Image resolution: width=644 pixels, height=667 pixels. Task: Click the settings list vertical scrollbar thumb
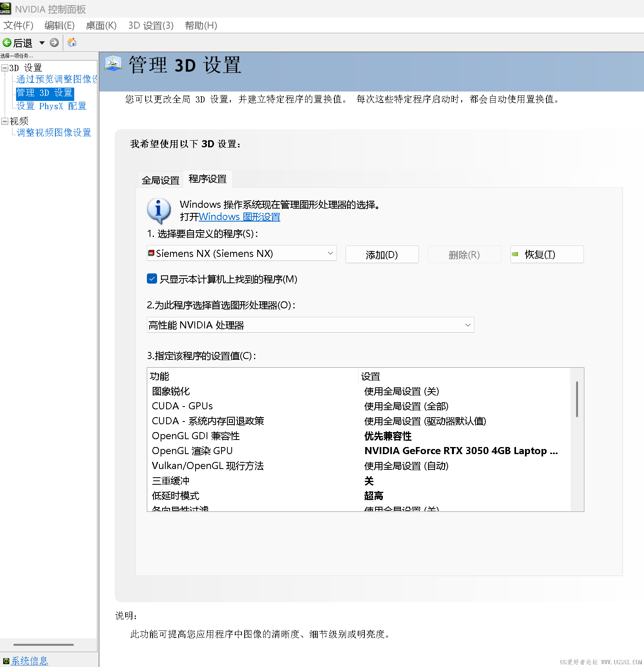tap(577, 399)
